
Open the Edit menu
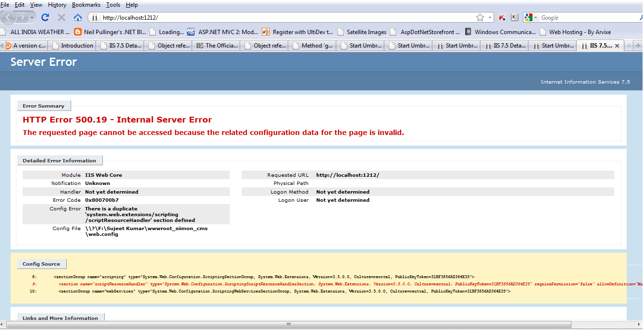point(20,5)
